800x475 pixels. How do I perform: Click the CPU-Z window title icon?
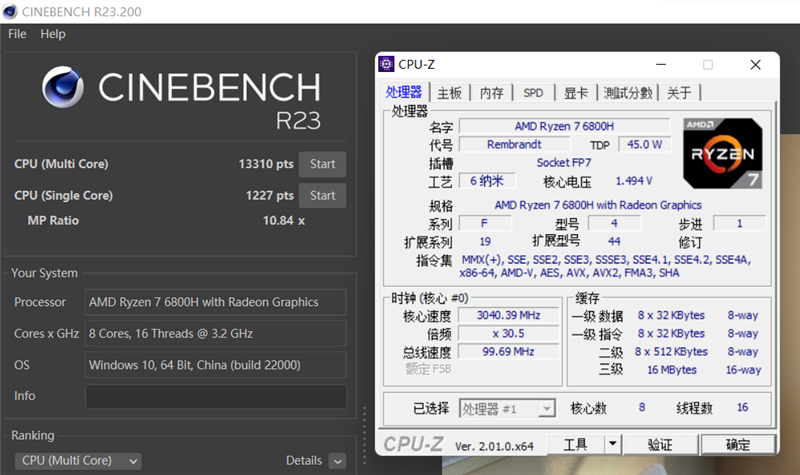[x=386, y=64]
